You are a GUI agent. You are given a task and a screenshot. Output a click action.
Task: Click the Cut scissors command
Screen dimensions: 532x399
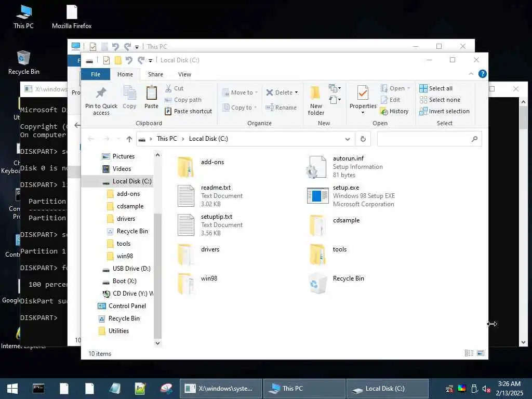(x=174, y=88)
